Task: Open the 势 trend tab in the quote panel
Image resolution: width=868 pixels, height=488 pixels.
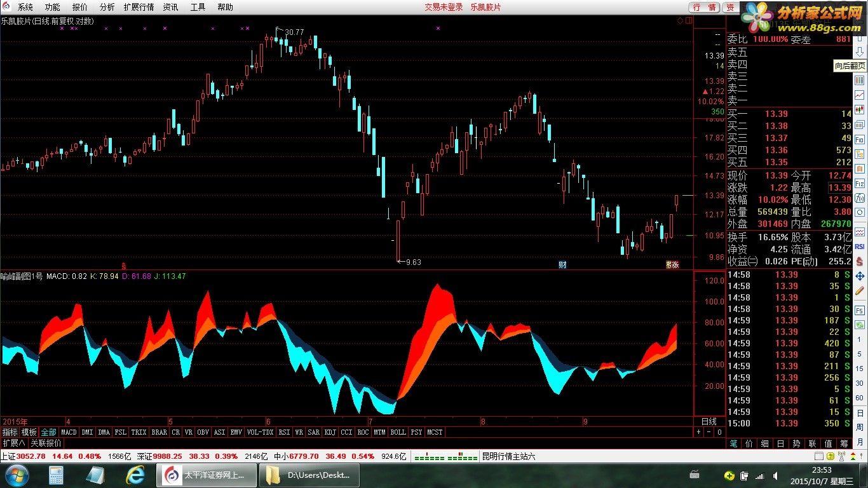Action: pos(796,444)
